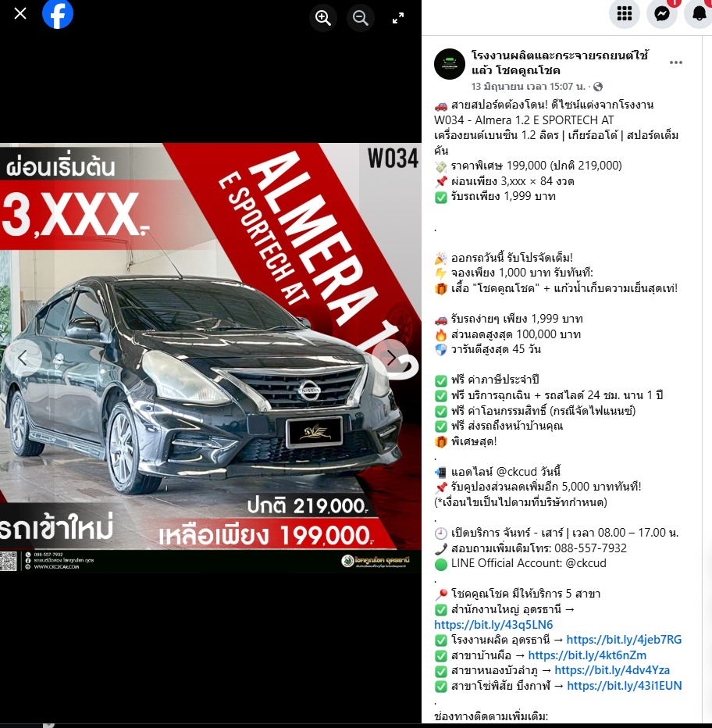Click the QR code on the photo
Viewport: 712px width, 728px height.
pyautogui.click(x=9, y=561)
